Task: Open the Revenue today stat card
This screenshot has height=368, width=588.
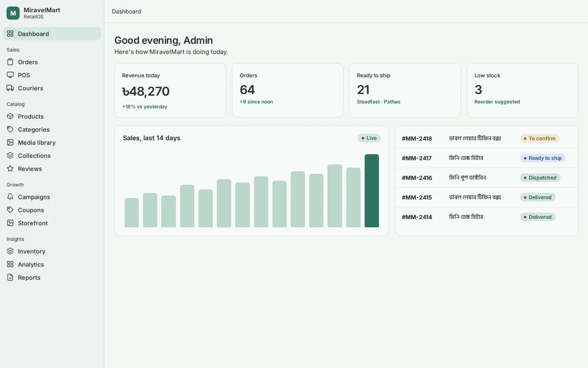Action: coord(170,90)
